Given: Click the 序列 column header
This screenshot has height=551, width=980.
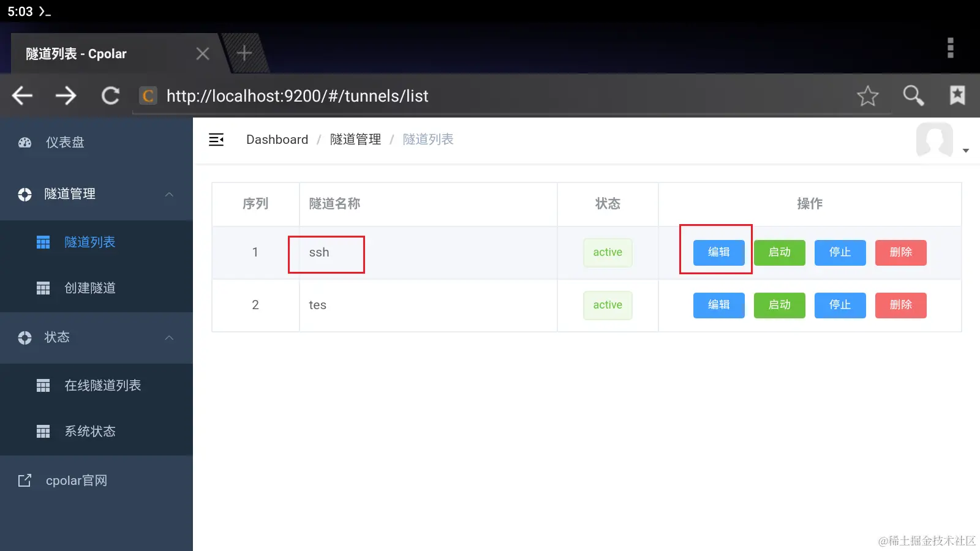Looking at the screenshot, I should pos(255,204).
